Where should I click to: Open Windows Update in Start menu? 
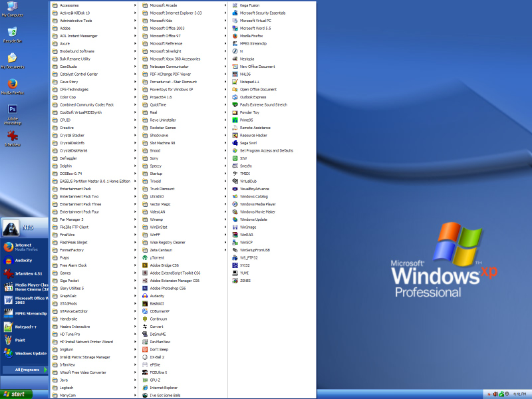coord(25,354)
